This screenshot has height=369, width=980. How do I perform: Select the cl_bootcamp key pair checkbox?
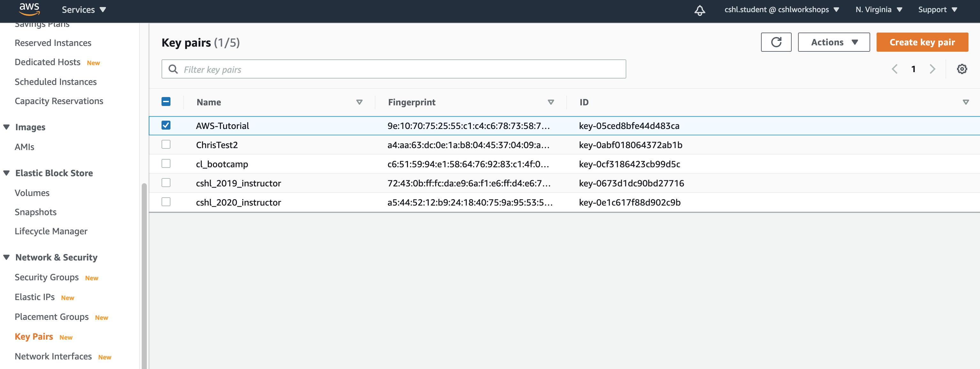click(166, 163)
